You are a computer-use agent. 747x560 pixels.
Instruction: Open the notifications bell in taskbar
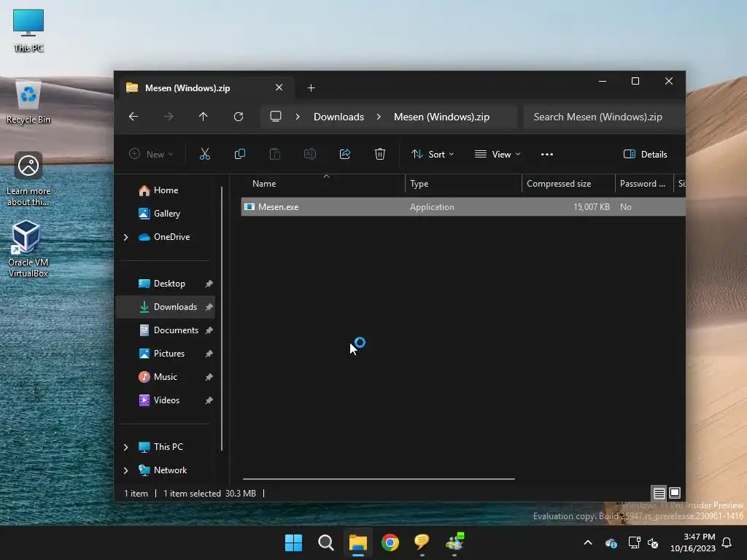tap(727, 542)
